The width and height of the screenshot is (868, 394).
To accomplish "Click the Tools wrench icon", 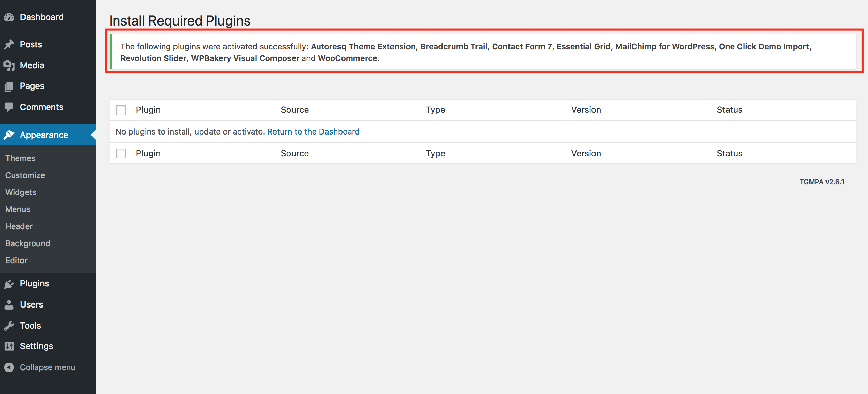I will click(x=9, y=326).
